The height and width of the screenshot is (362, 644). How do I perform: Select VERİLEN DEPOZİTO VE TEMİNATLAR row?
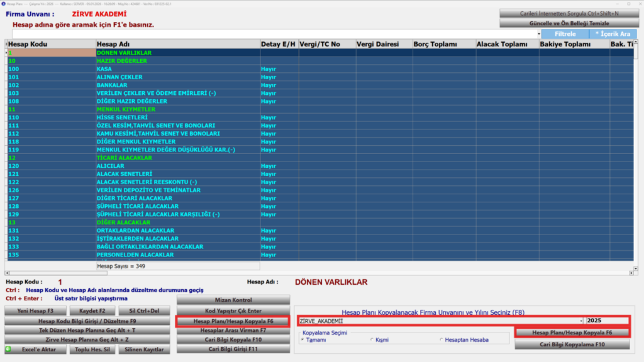(x=320, y=190)
